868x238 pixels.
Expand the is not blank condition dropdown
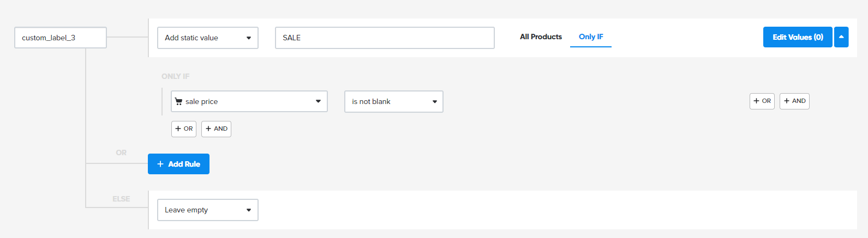click(x=393, y=101)
